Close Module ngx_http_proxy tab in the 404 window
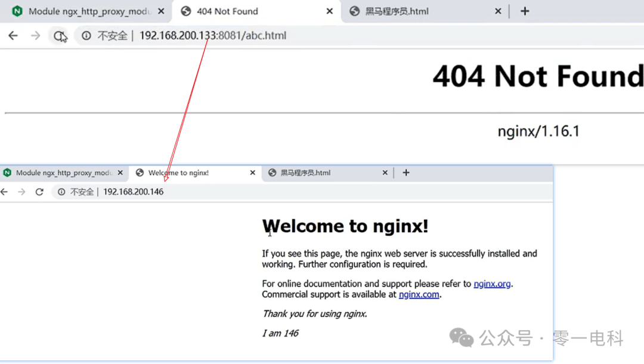644x364 pixels. pos(162,11)
